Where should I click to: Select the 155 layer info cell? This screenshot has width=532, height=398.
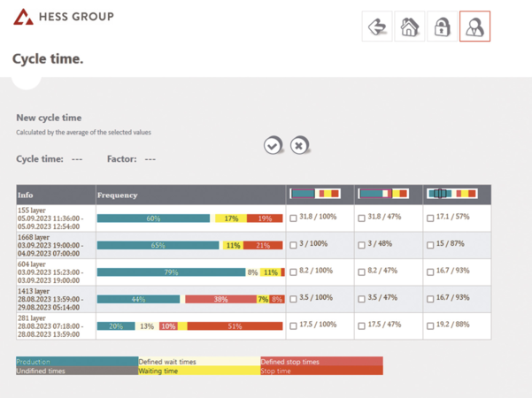(56, 218)
